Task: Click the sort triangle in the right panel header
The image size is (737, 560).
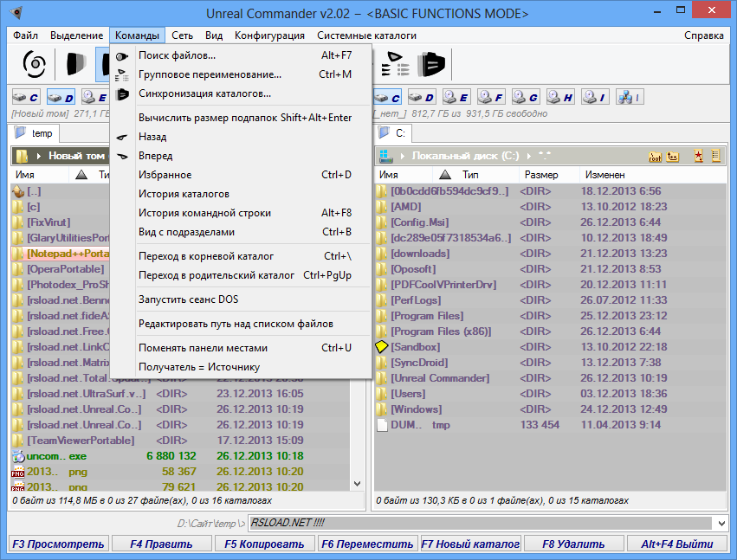Action: (x=444, y=175)
